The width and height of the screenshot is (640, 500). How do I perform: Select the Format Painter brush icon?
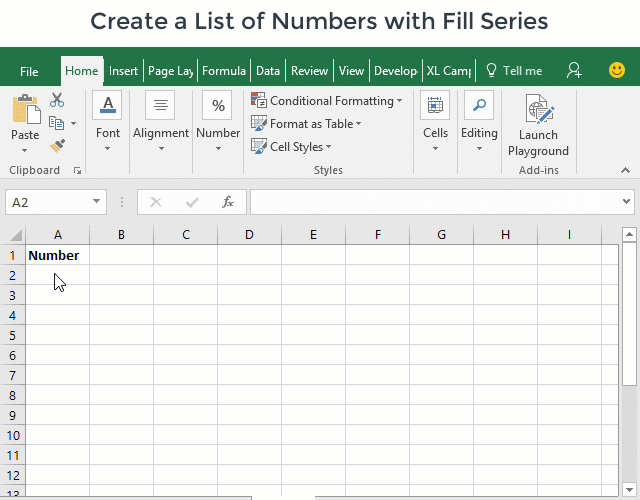57,145
